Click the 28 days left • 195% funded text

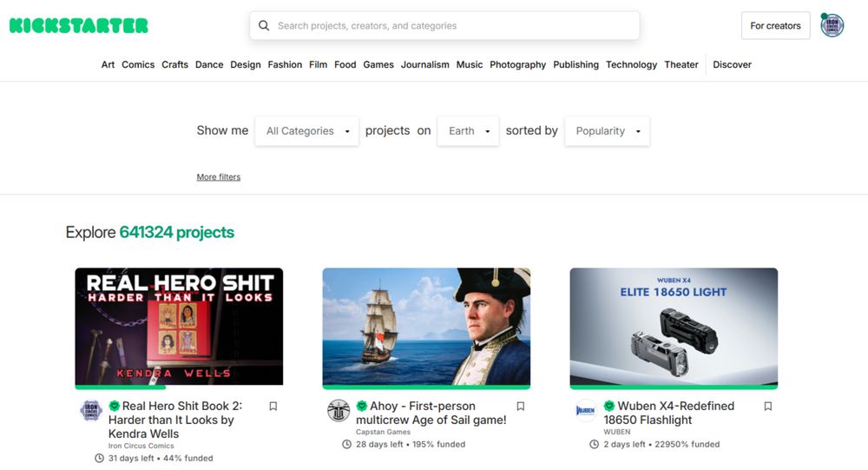pyautogui.click(x=411, y=445)
